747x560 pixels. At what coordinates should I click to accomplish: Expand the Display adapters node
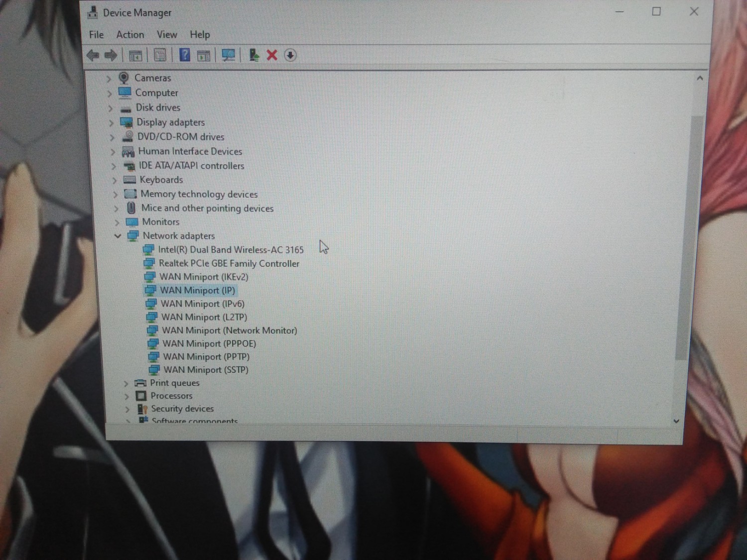pos(112,122)
